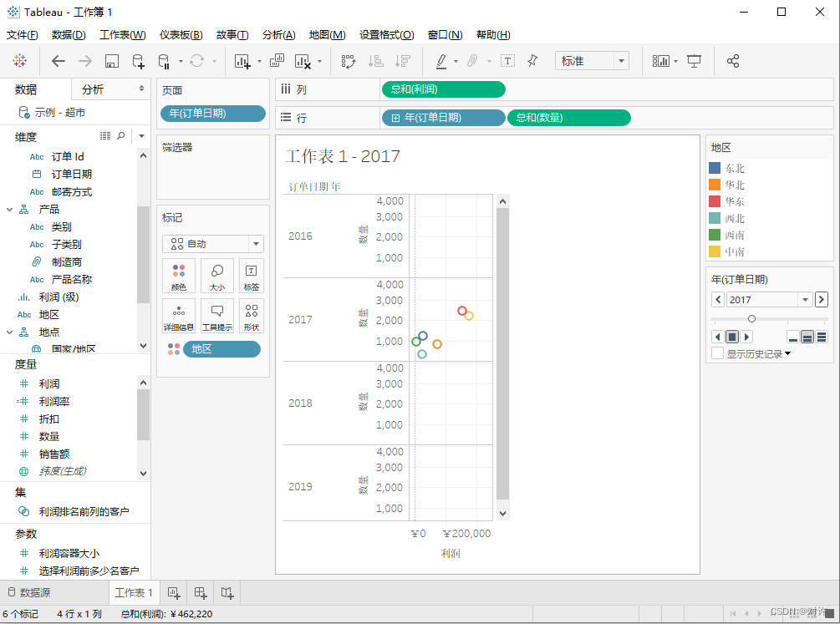Open the 详细信息 detail marks card
This screenshot has width=840, height=624.
coord(178,316)
